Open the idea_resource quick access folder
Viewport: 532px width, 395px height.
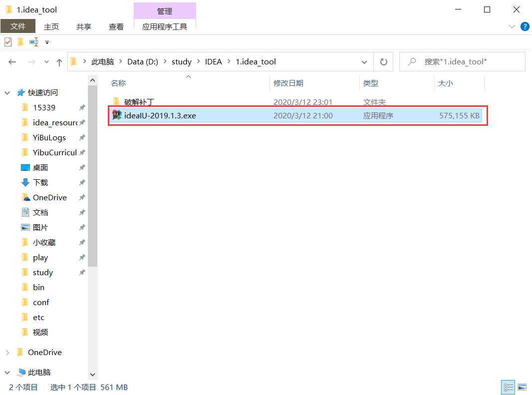click(x=55, y=123)
